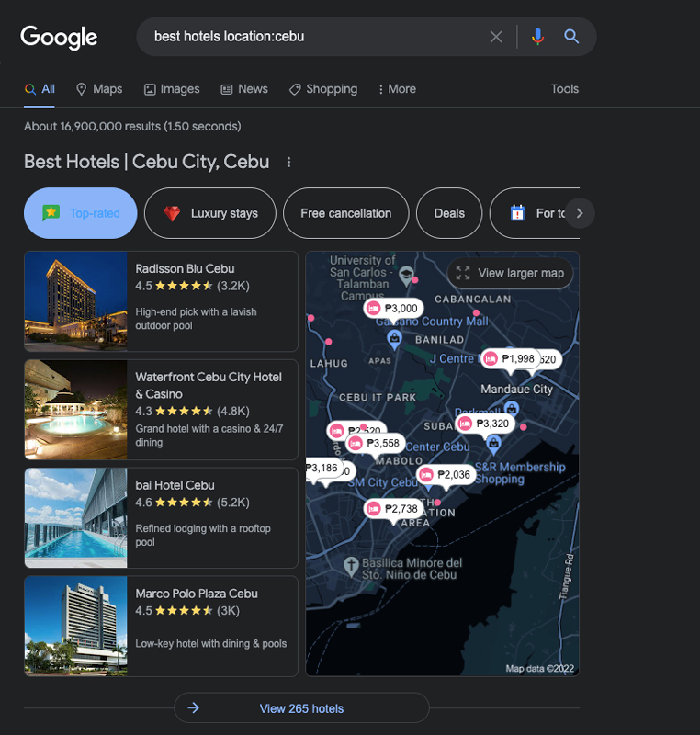Select the Top-rated filter chip
The width and height of the screenshot is (700, 735).
pyautogui.click(x=81, y=213)
